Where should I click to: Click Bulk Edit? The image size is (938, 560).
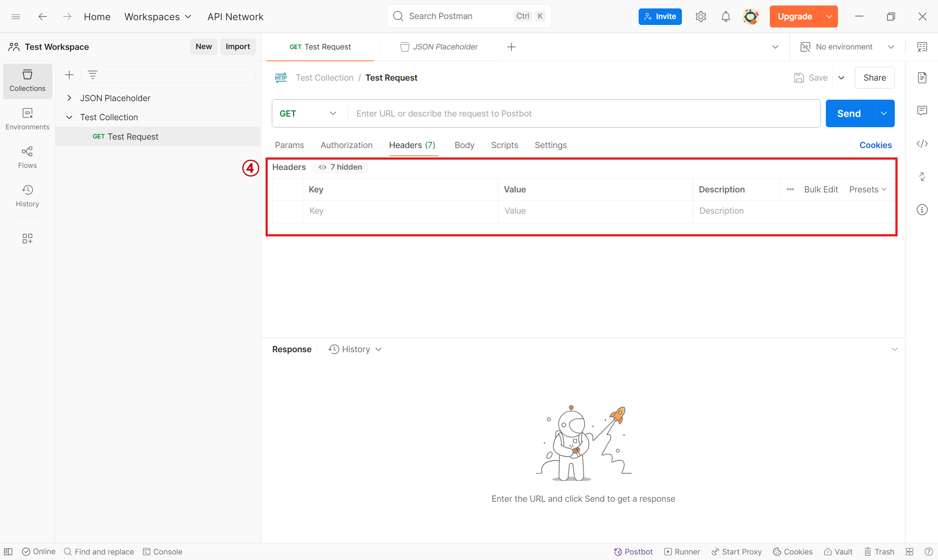coord(821,189)
